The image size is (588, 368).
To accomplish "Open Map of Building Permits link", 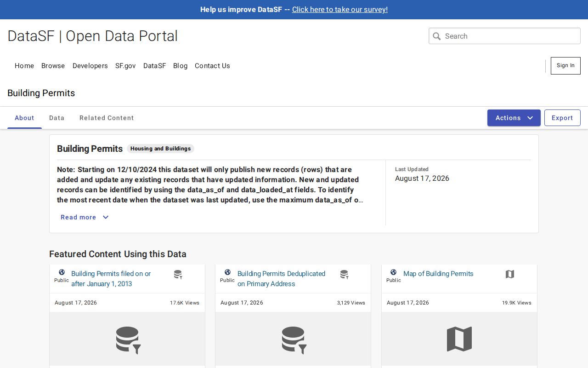I will click(438, 274).
